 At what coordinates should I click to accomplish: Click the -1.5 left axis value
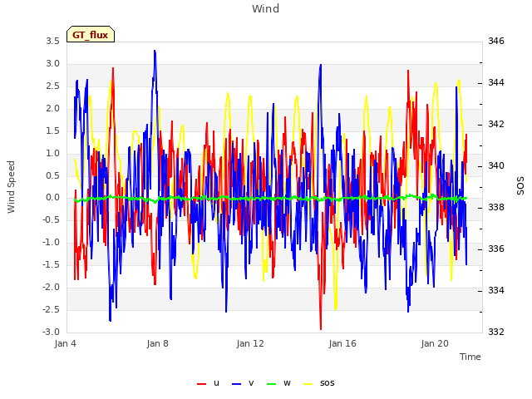pyautogui.click(x=51, y=265)
